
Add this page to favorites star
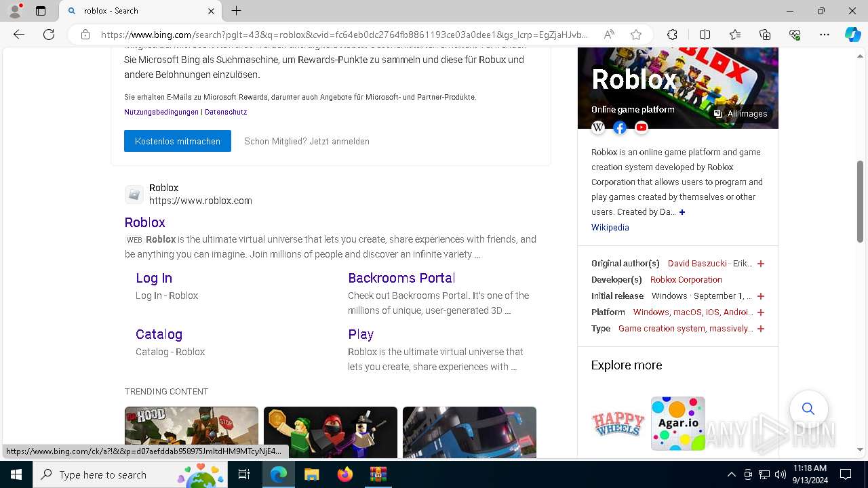pos(636,35)
